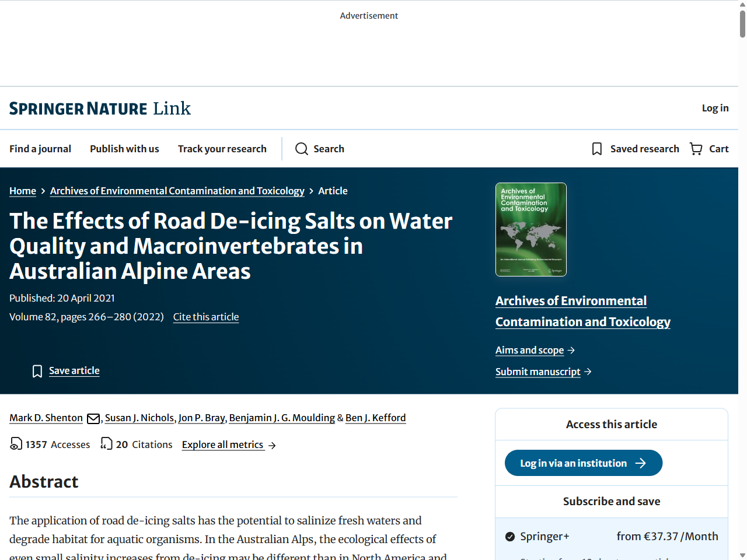Click the Accesses eye-document icon
Viewport: 747px width, 560px height.
point(16,444)
